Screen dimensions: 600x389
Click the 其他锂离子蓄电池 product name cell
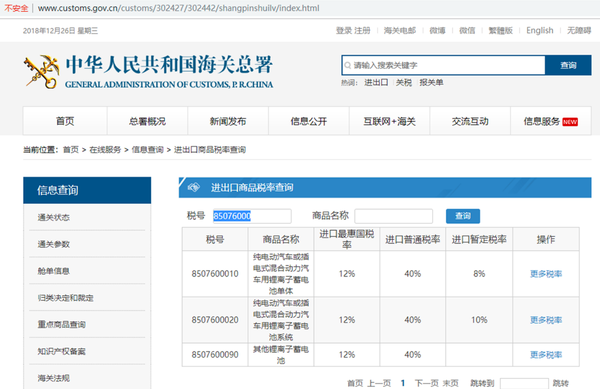(x=281, y=355)
